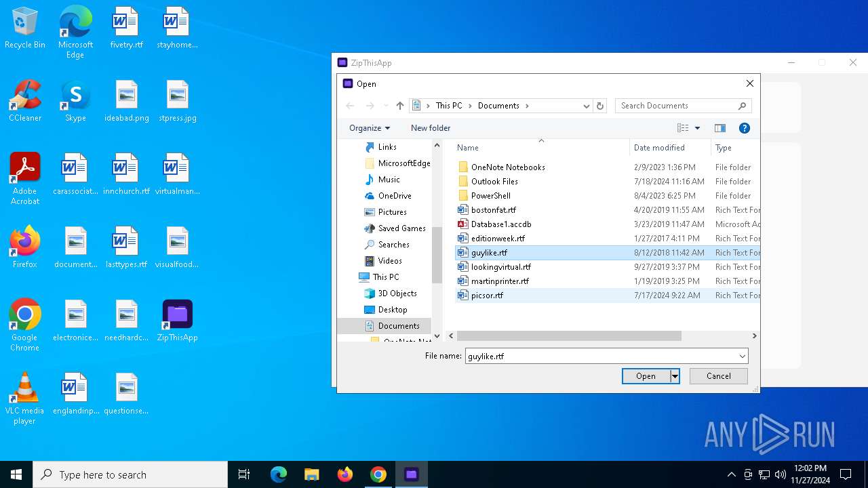Select Google Chrome desktop shortcut

[25, 325]
